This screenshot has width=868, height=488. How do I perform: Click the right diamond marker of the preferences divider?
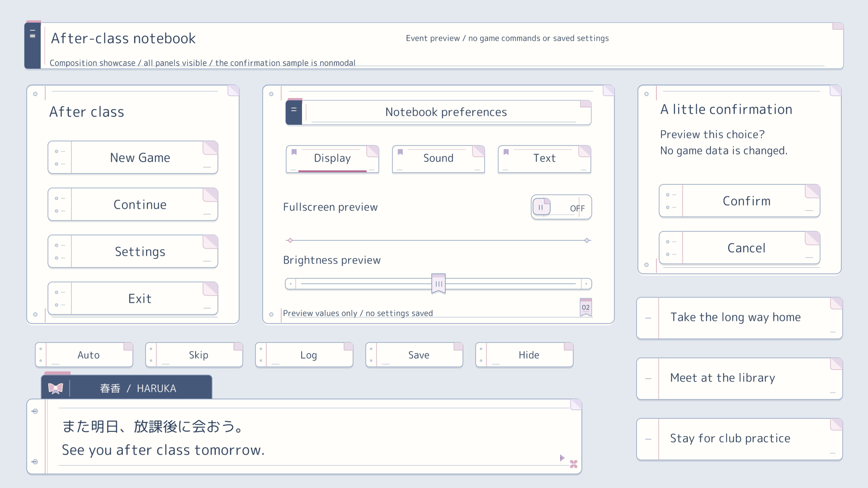coord(587,240)
